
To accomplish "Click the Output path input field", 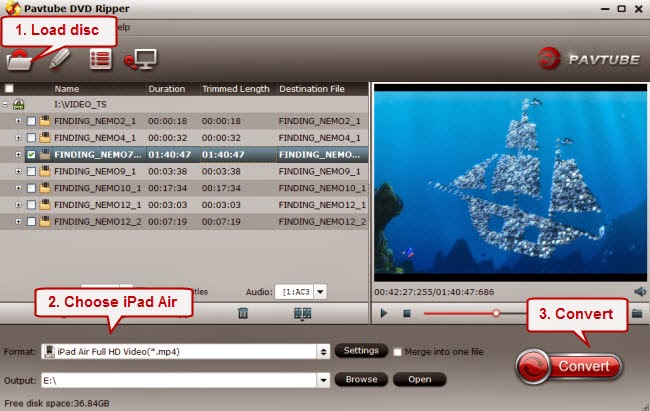I will (179, 380).
